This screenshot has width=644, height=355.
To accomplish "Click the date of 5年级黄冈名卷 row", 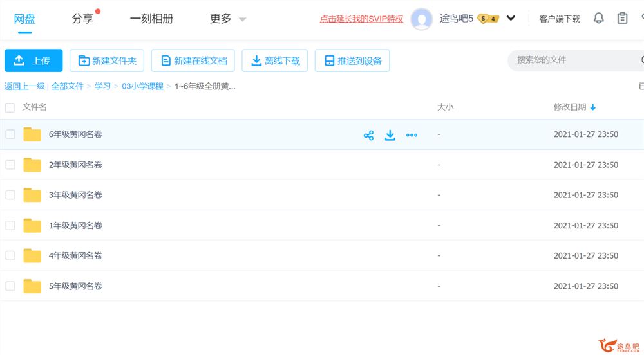I will [585, 286].
